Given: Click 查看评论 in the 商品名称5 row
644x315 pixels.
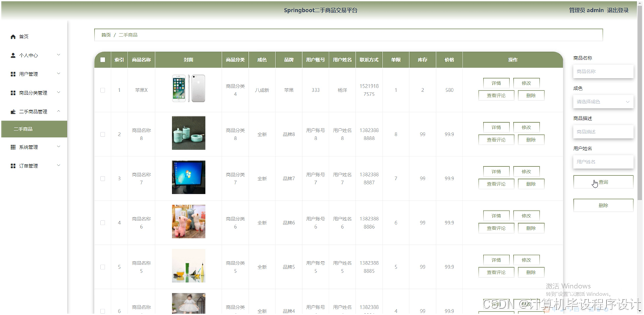Looking at the screenshot, I should pyautogui.click(x=496, y=272).
